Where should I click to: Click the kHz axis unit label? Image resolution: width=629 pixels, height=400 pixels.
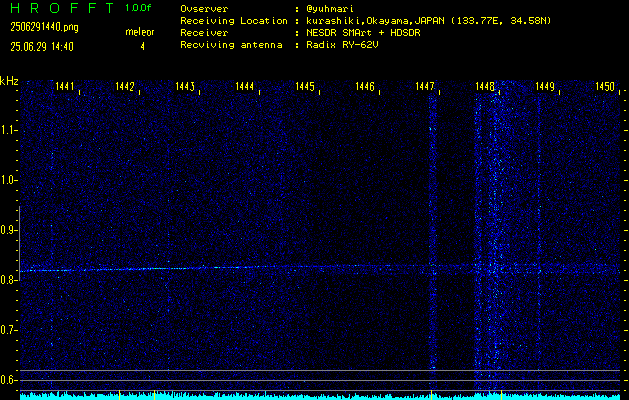point(9,81)
